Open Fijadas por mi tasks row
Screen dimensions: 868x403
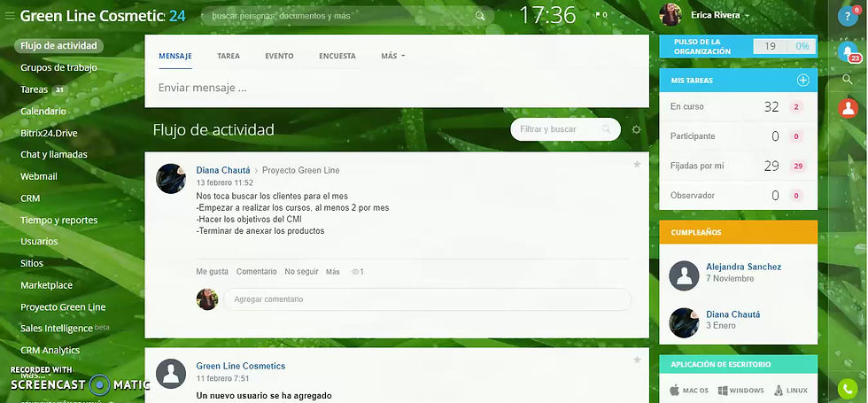point(738,167)
